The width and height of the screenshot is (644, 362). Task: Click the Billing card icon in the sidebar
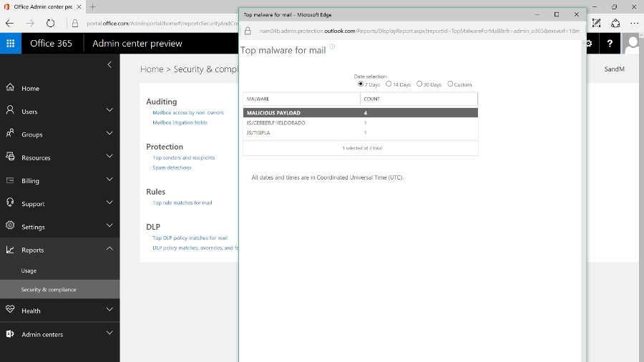pos(10,180)
